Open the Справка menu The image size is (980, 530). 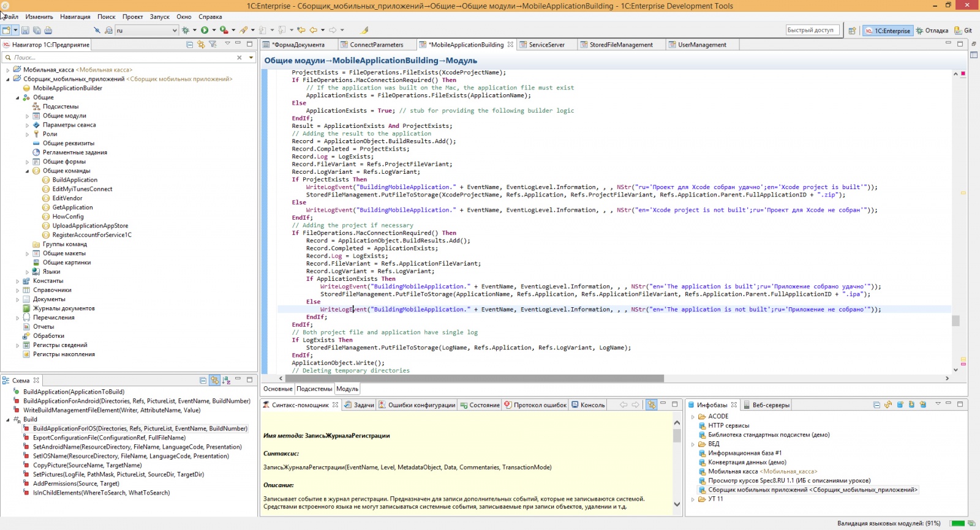(x=210, y=17)
